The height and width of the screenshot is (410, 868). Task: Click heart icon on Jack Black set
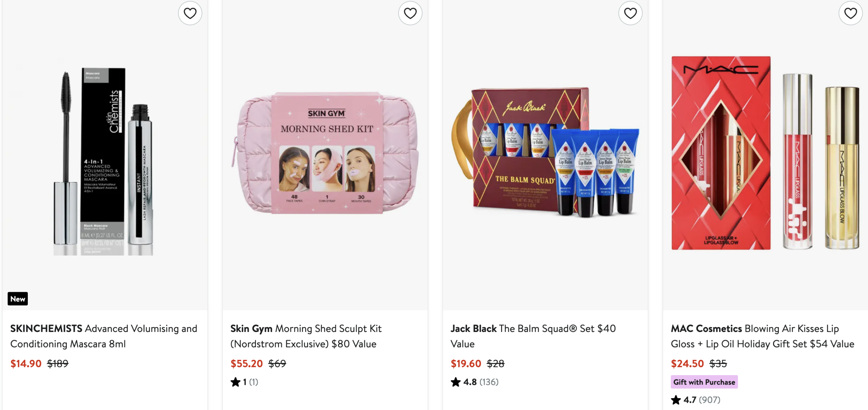tap(630, 14)
